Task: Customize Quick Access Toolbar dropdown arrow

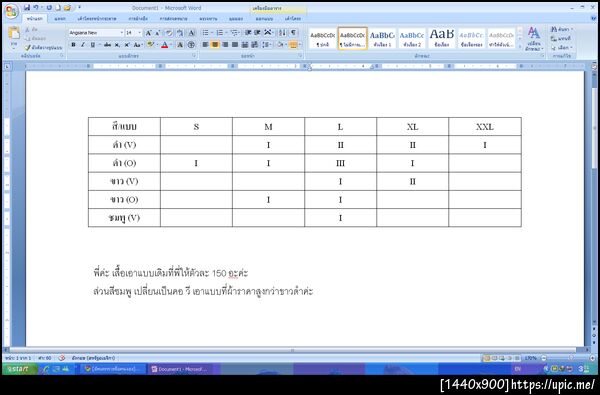Action: click(x=79, y=8)
